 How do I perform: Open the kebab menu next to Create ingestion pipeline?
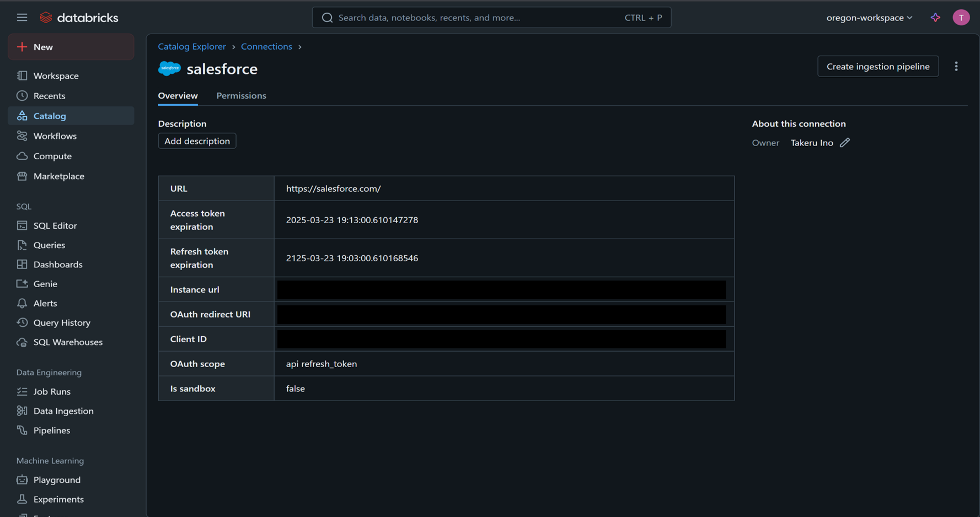point(956,66)
